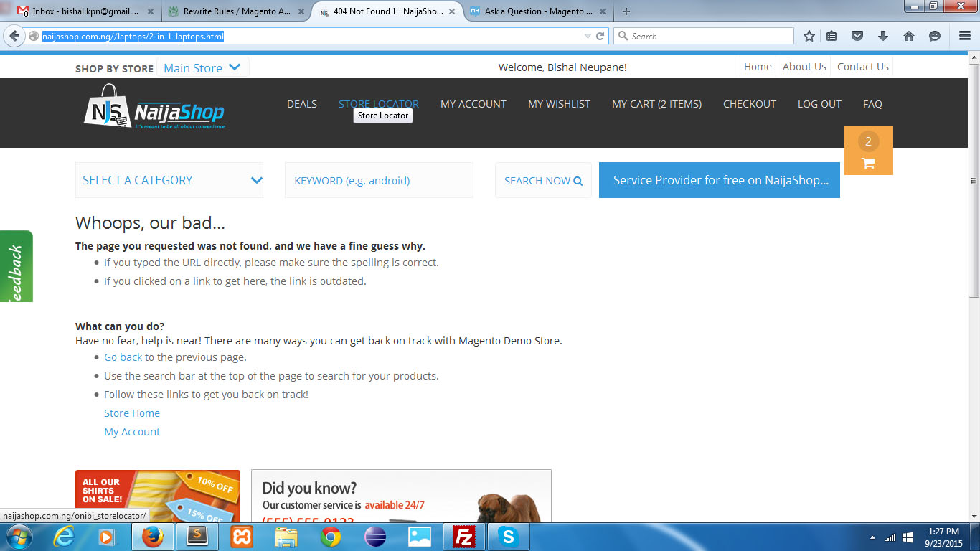Screen dimensions: 980x551
Task: Expand the Main Store selector dropdown
Action: pyautogui.click(x=203, y=67)
